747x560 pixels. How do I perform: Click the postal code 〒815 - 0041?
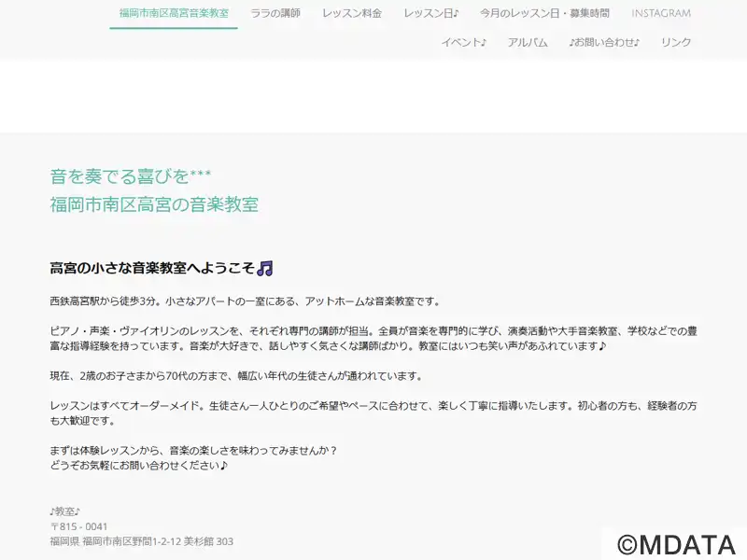pos(79,526)
